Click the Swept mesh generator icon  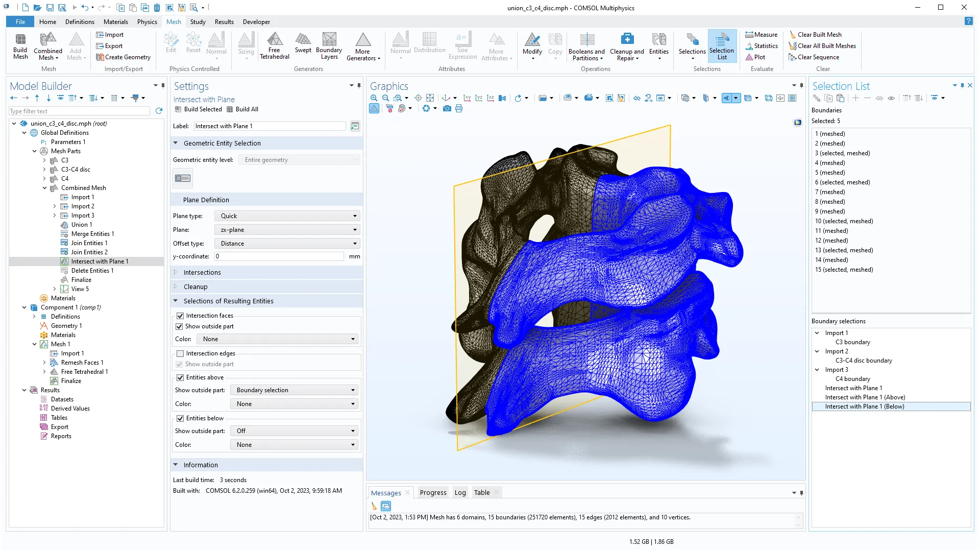[303, 43]
